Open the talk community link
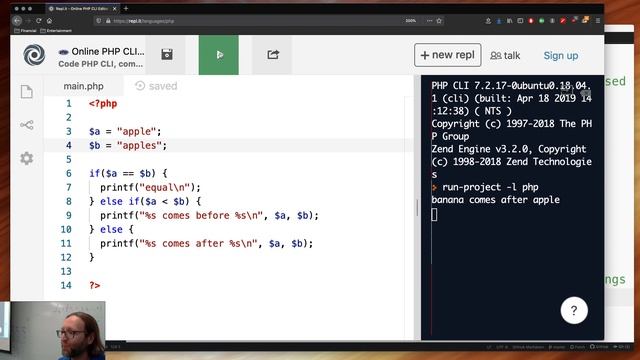 pos(505,56)
